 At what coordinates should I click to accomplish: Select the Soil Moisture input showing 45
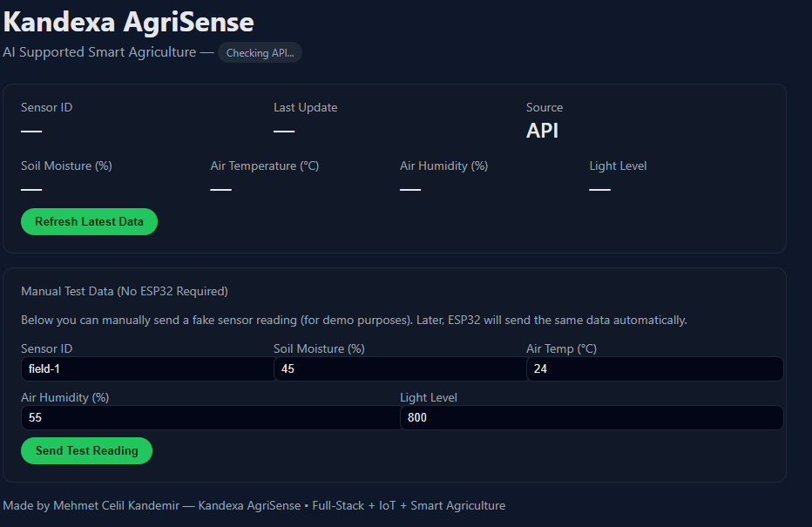[399, 368]
